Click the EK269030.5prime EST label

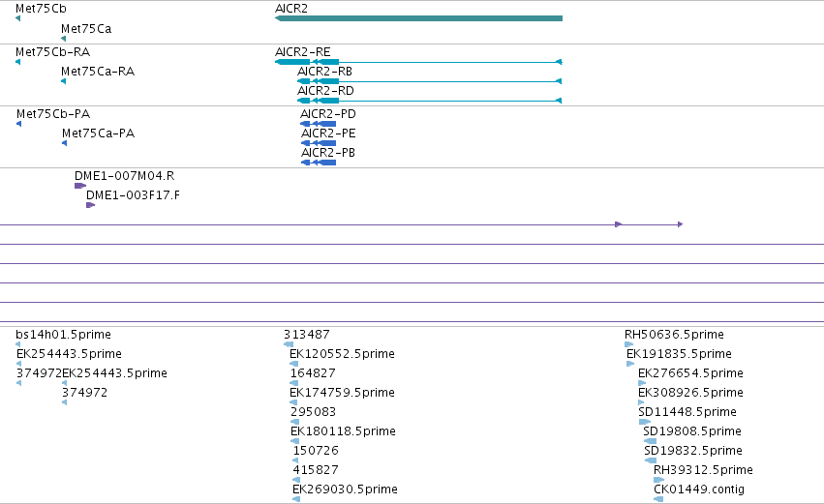point(345,489)
